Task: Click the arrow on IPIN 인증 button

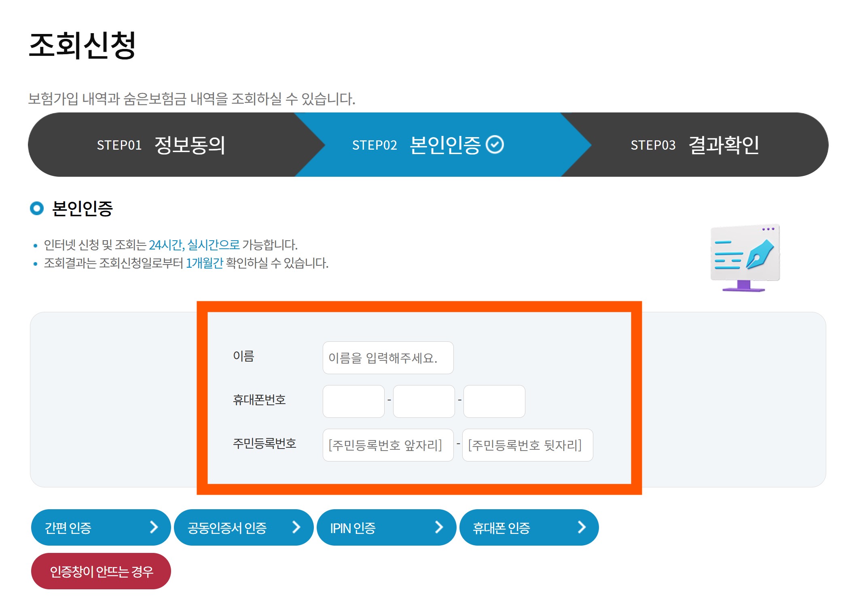Action: click(x=439, y=527)
